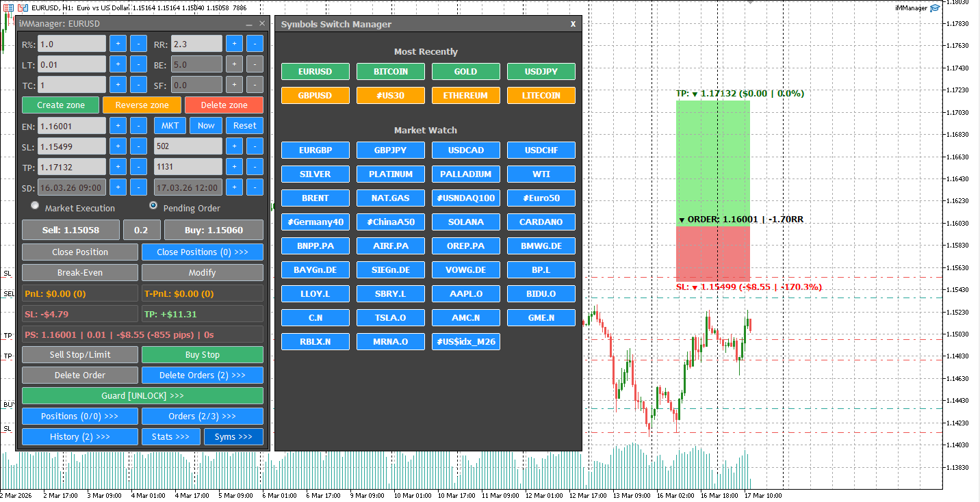Click the green take-profit zone rectangle
Viewport: 980px width, 502px height.
click(713, 163)
